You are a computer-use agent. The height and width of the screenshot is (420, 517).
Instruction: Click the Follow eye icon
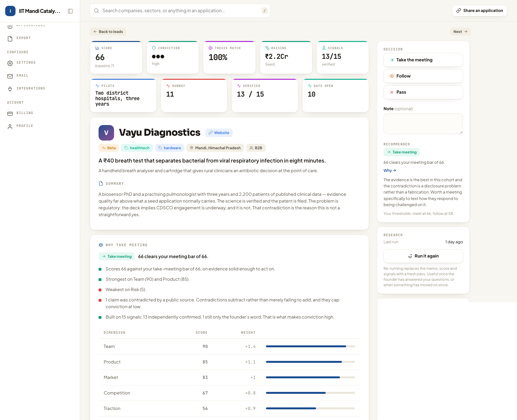click(392, 76)
